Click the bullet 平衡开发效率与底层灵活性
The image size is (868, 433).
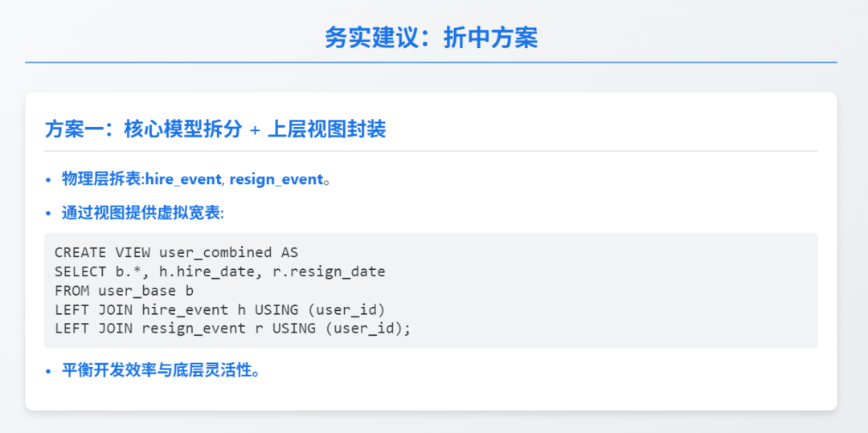pyautogui.click(x=160, y=370)
